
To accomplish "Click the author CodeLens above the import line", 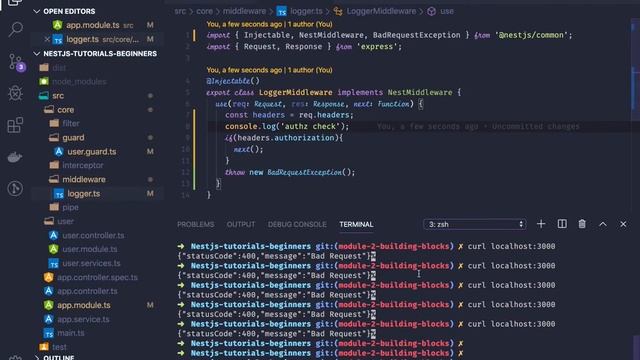I will pyautogui.click(x=269, y=24).
